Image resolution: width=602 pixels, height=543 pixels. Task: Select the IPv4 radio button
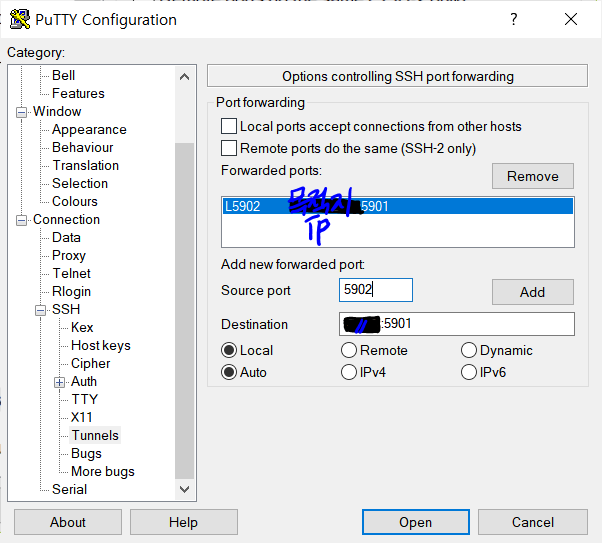[x=349, y=372]
